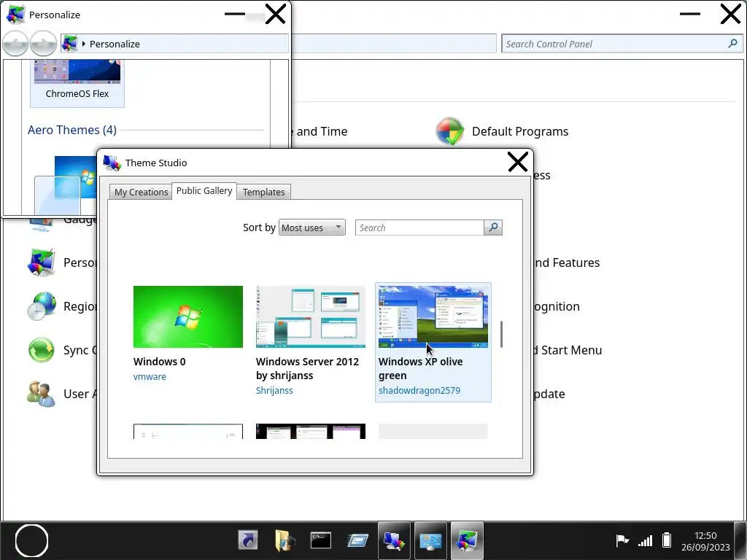Image resolution: width=747 pixels, height=560 pixels.
Task: Open author link vmware
Action: pos(150,376)
